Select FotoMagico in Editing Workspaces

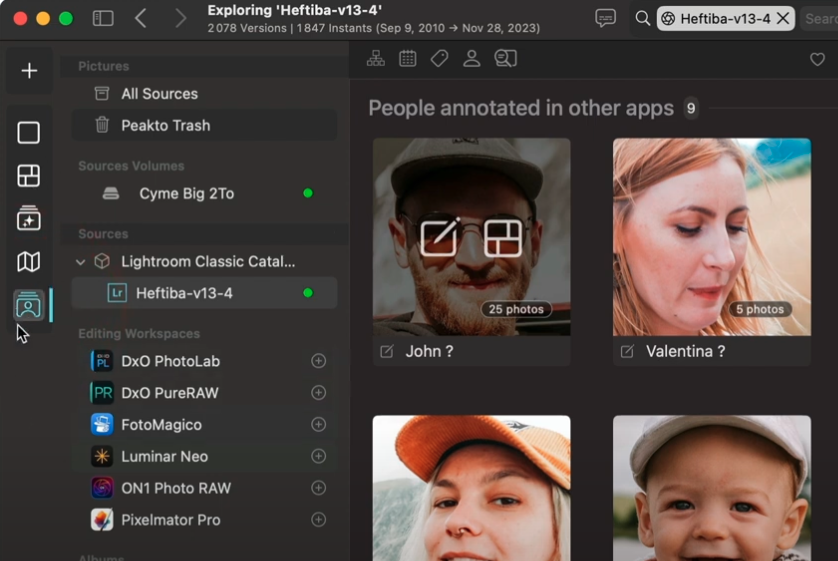coord(204,424)
